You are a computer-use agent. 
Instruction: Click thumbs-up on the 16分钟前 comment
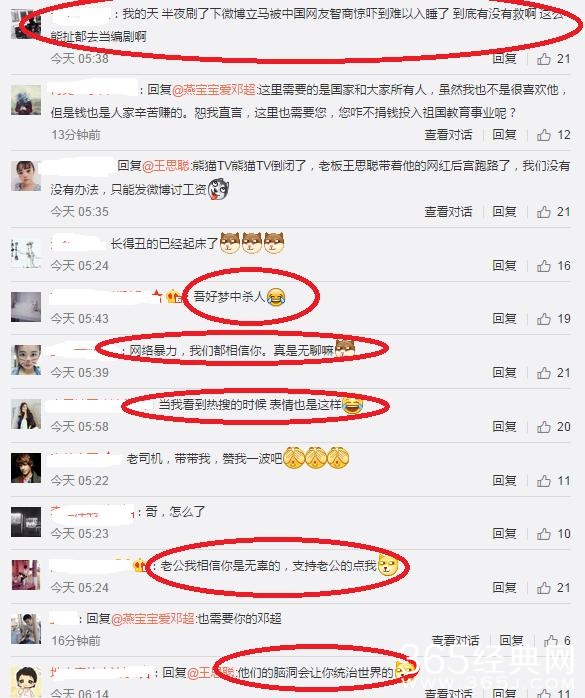pyautogui.click(x=551, y=641)
